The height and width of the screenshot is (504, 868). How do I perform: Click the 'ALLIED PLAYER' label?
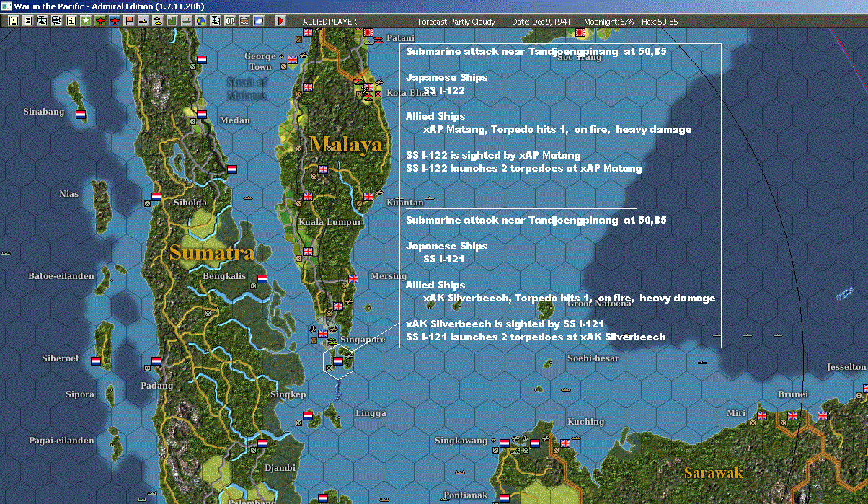point(329,22)
